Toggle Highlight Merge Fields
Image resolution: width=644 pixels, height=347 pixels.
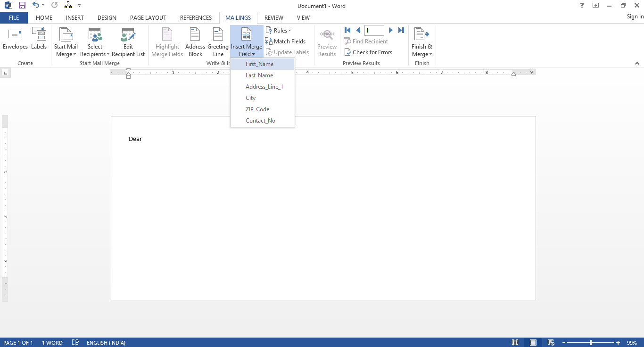coord(167,41)
